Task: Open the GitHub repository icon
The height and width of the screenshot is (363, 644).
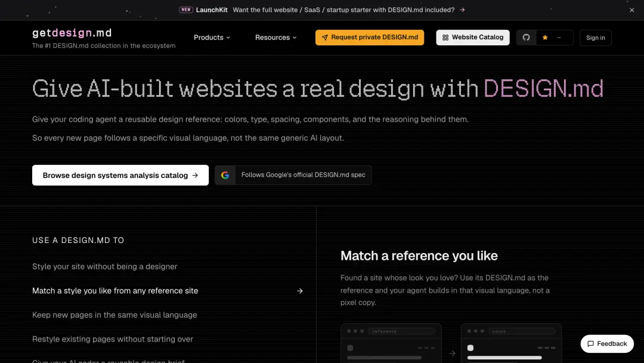Action: tap(526, 38)
